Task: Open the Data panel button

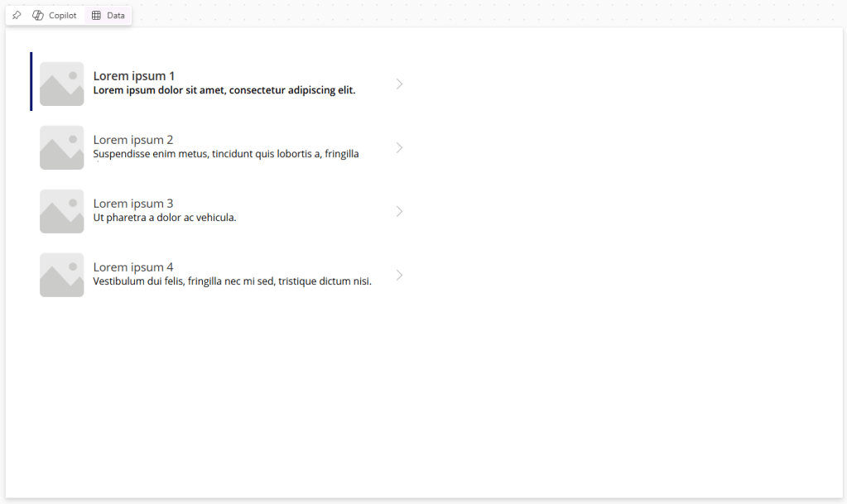Action: coord(108,16)
